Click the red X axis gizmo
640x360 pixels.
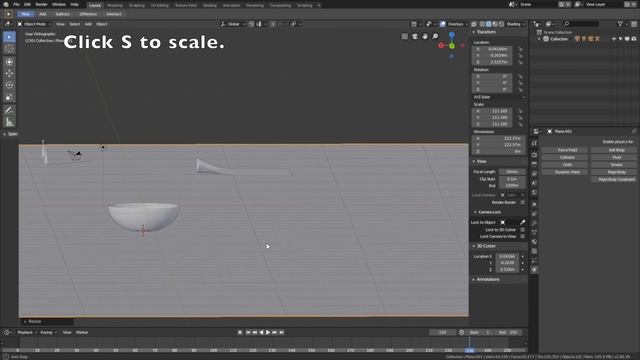pos(441,46)
